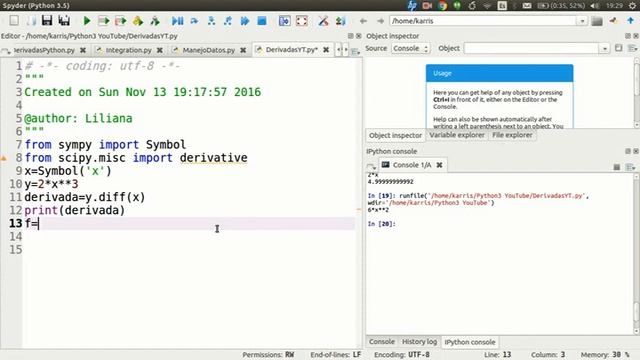Click the working directory path field
Screen dimensions: 640x360
483,21
